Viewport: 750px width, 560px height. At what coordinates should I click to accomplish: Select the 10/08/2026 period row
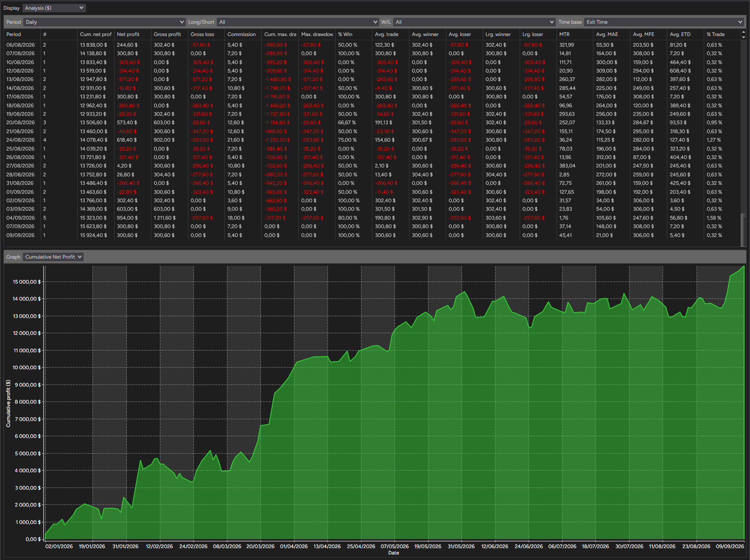click(372, 62)
